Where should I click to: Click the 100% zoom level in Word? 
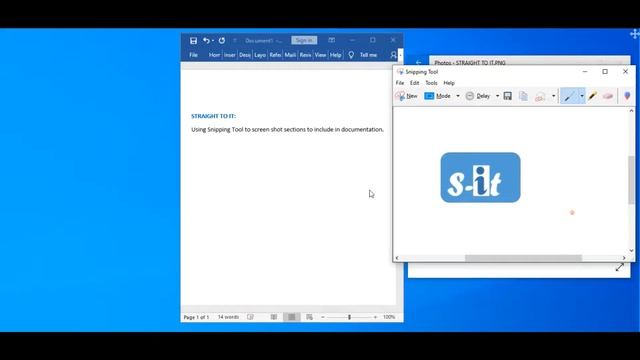(389, 317)
